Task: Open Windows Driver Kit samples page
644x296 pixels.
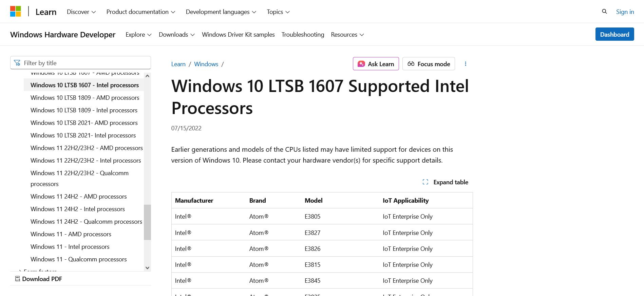Action: (x=238, y=35)
